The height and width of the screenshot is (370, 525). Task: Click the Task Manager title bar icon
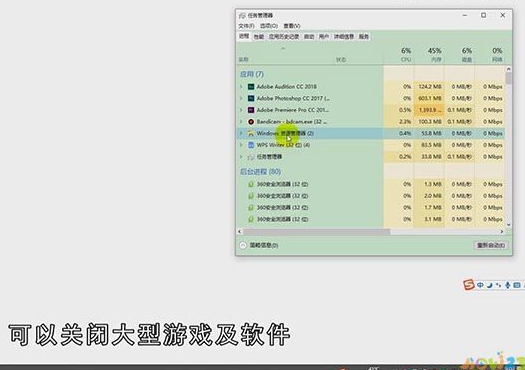242,15
